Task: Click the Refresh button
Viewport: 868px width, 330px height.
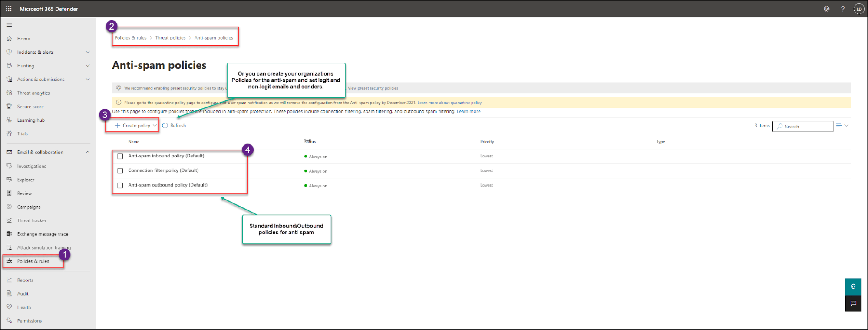Action: [174, 126]
